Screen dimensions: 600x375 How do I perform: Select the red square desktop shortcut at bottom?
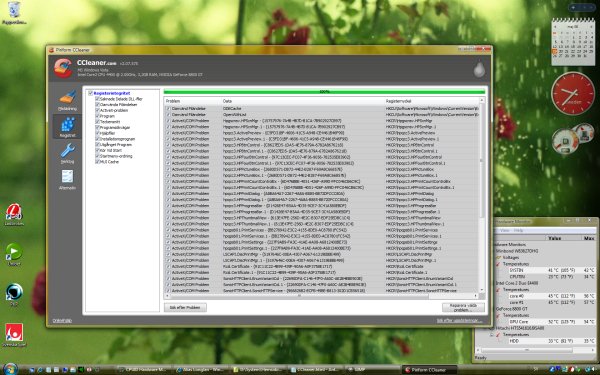[14, 335]
